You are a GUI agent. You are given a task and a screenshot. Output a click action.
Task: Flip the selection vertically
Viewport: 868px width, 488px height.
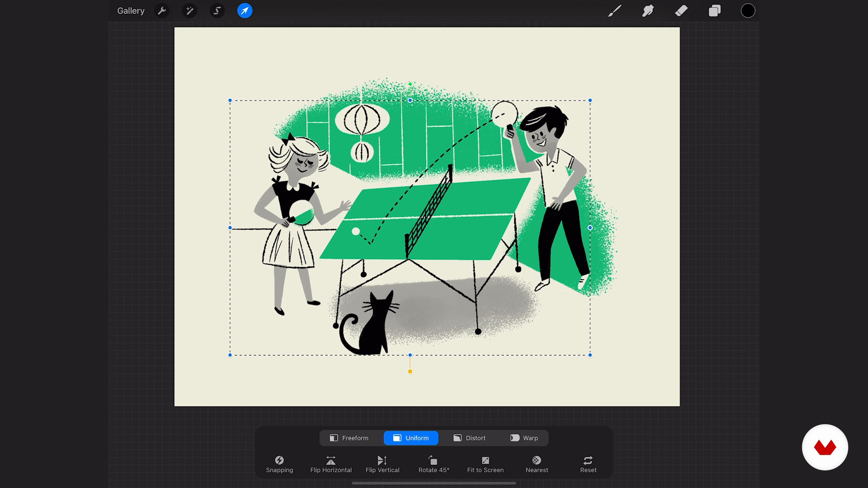coord(382,465)
